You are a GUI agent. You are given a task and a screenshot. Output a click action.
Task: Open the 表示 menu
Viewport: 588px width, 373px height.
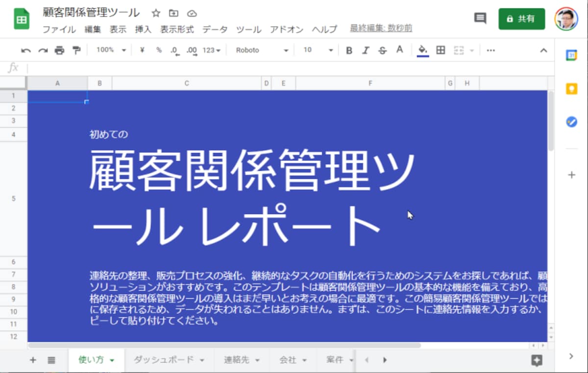[118, 29]
